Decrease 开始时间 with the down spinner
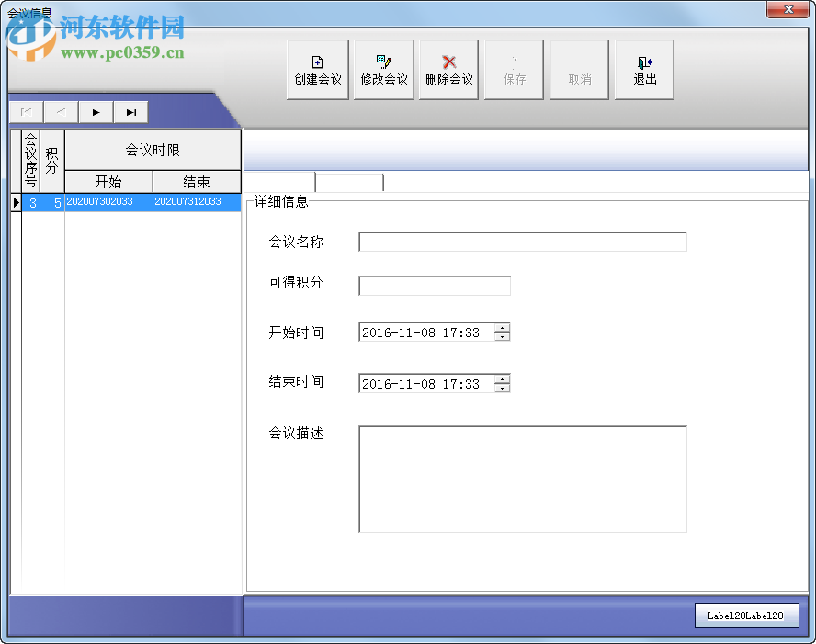Viewport: 816px width, 644px height. (503, 336)
